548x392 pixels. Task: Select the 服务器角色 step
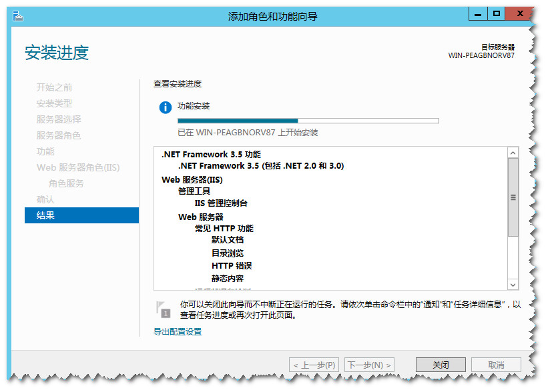[x=59, y=135]
